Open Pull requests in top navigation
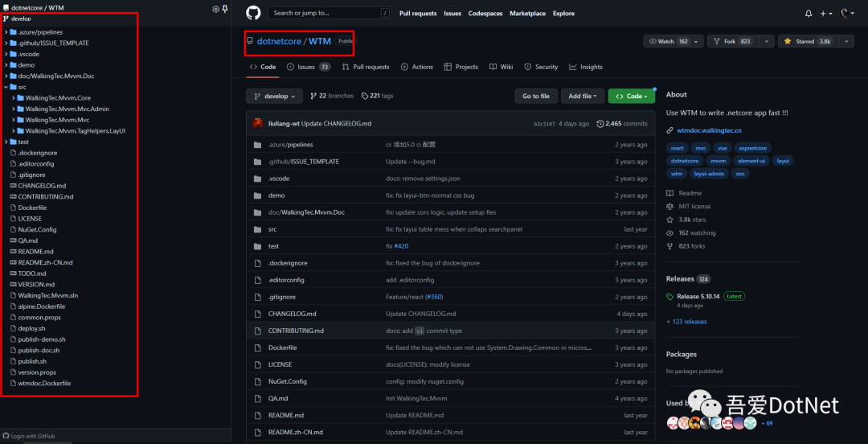This screenshot has width=868, height=444. pyautogui.click(x=418, y=14)
